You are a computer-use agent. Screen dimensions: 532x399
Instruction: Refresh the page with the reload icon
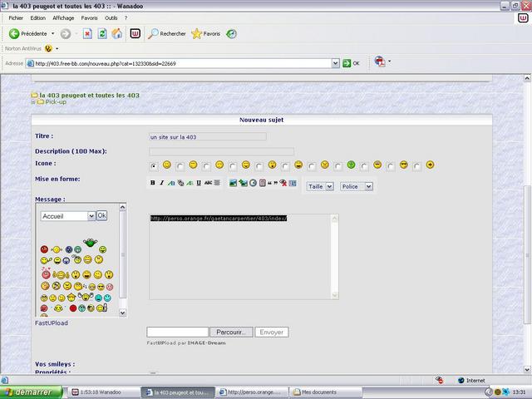pos(102,34)
